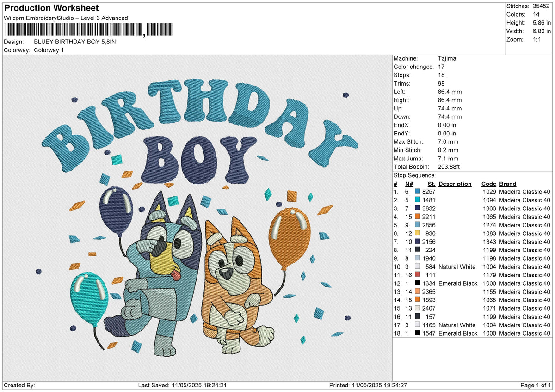Click thread code '1155' in row 13
555x392 pixels.
click(489, 291)
